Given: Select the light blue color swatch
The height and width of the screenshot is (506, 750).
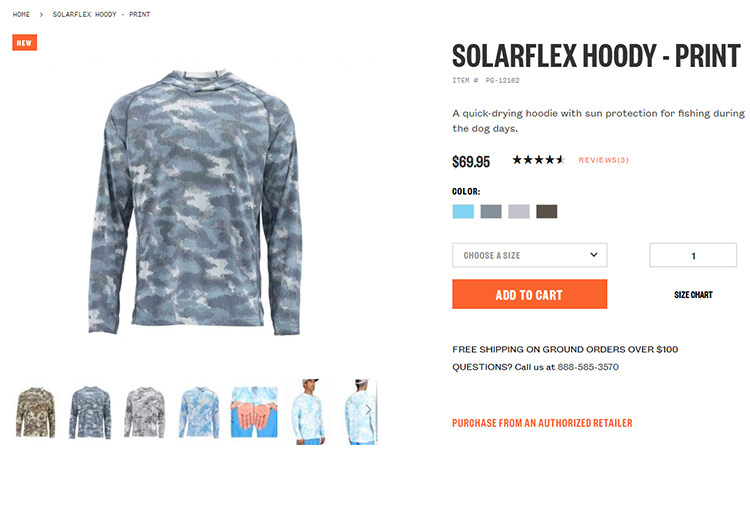Looking at the screenshot, I should (x=463, y=211).
